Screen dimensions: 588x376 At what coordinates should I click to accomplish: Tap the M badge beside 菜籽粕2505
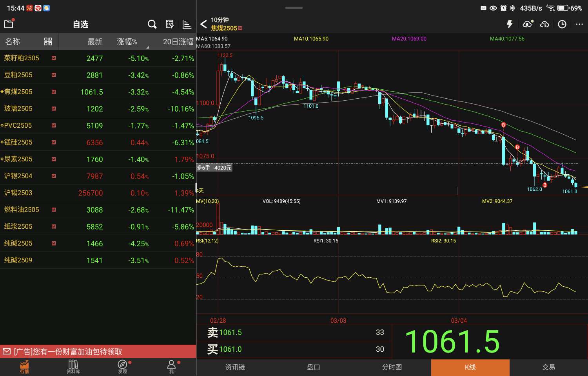[54, 58]
